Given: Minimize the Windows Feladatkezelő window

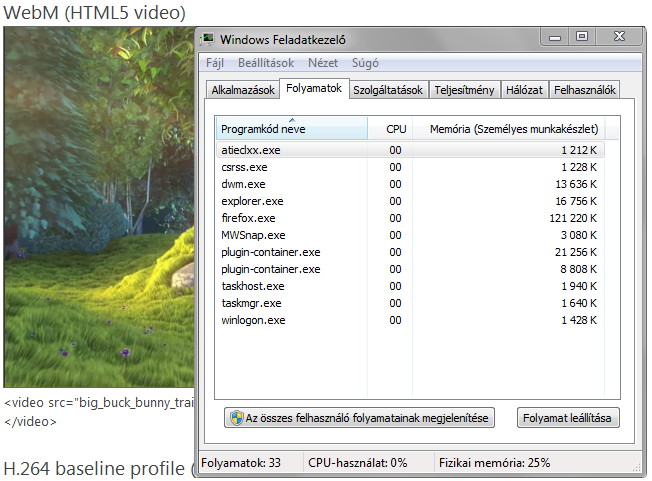Looking at the screenshot, I should point(554,37).
